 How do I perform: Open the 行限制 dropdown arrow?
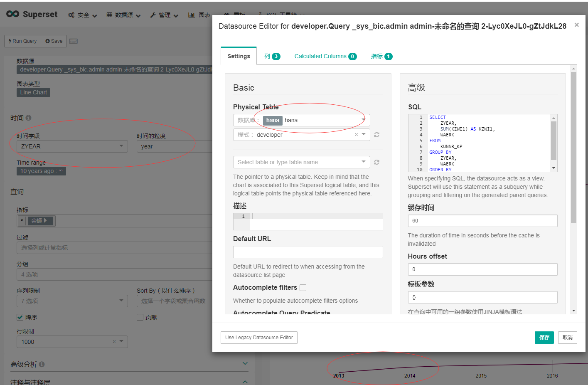(121, 342)
